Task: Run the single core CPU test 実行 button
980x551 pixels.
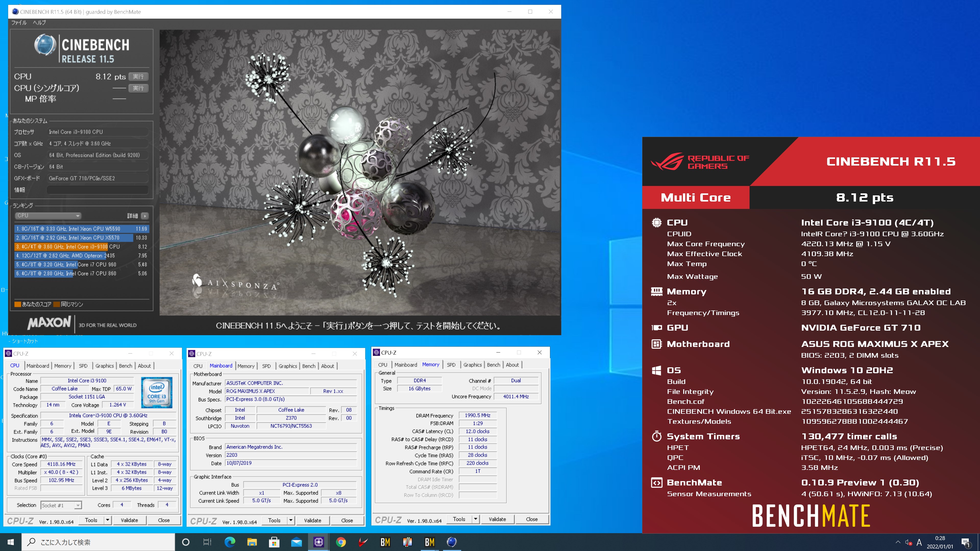Action: pyautogui.click(x=139, y=88)
